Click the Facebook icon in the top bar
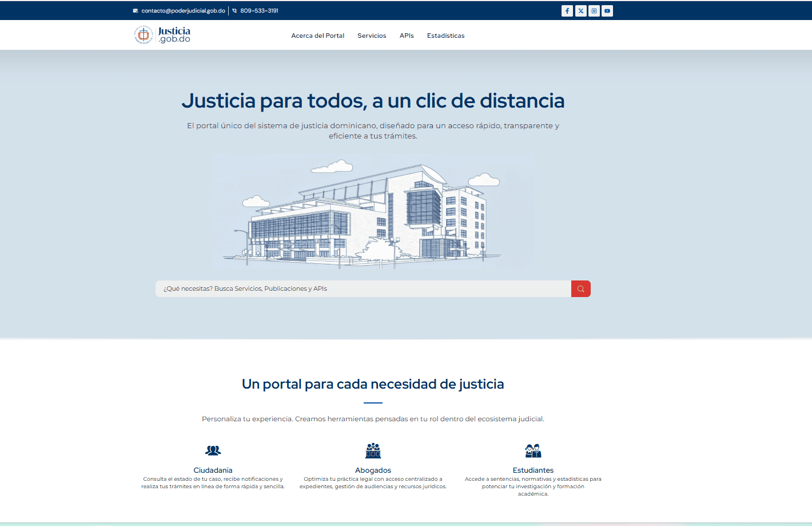 click(x=567, y=10)
